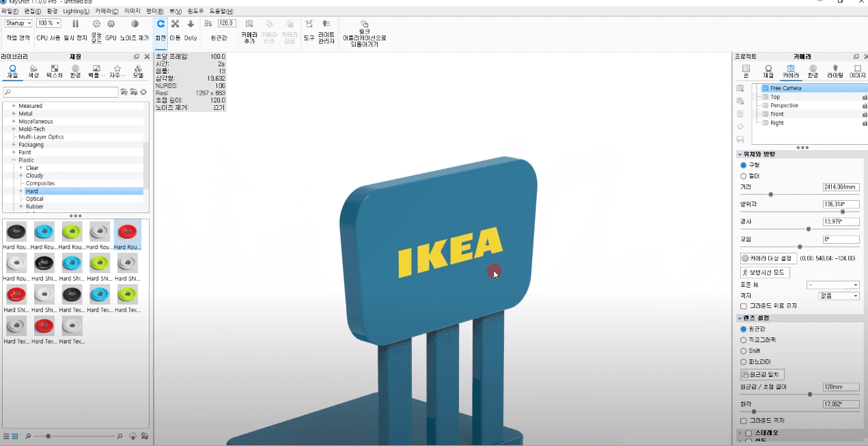The height and width of the screenshot is (446, 868).
Task: Click the refresh icon beside library search
Action: (x=143, y=92)
